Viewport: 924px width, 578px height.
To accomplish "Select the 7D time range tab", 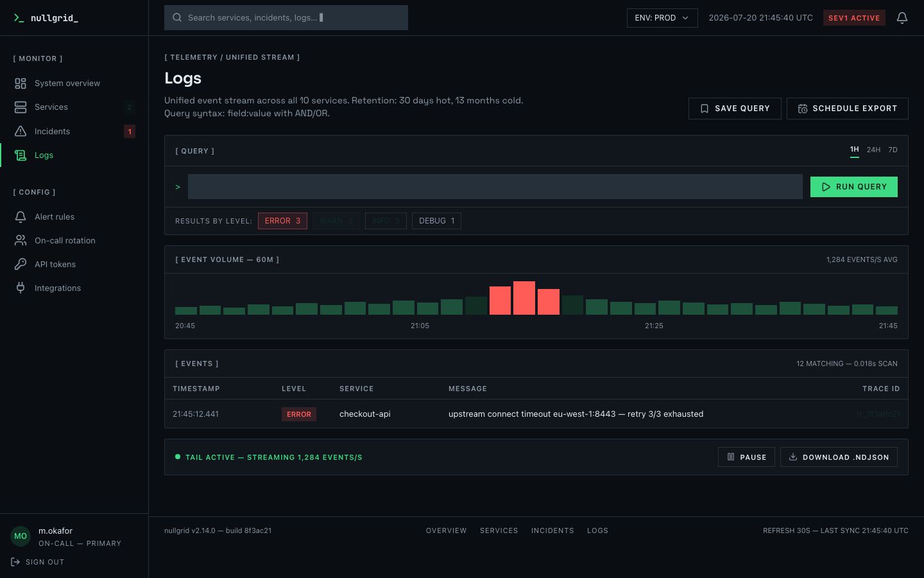I will [893, 150].
